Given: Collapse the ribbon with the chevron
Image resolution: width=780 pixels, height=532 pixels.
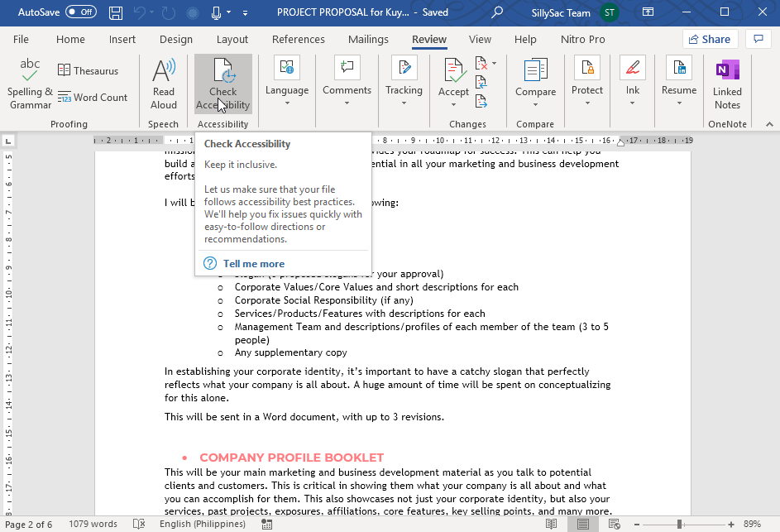Looking at the screenshot, I should [x=769, y=124].
